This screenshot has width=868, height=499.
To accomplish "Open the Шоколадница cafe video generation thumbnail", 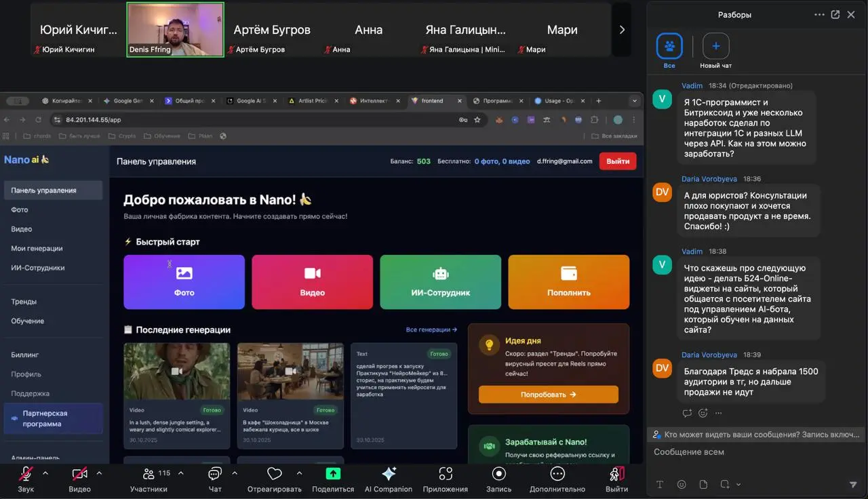I will (x=290, y=372).
